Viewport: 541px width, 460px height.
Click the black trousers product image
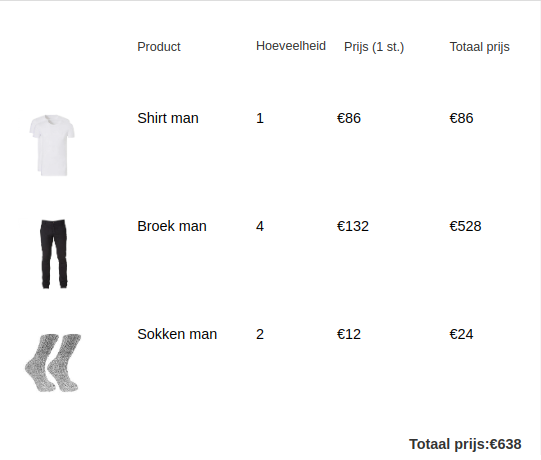(x=54, y=254)
